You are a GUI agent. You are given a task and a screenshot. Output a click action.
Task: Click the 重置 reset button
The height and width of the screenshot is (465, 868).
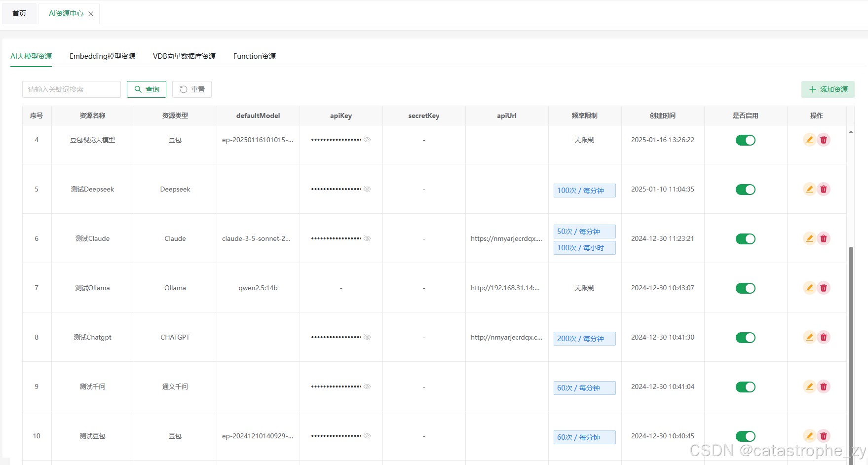point(192,89)
